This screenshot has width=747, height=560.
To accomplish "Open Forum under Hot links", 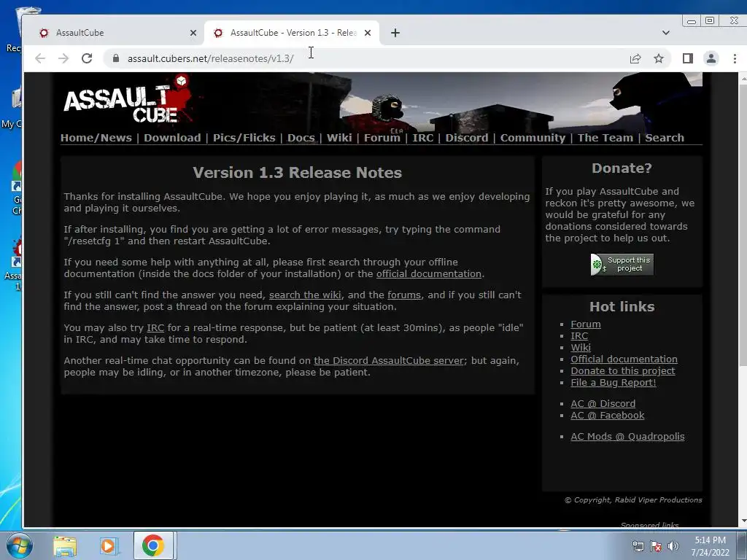I will pos(586,324).
